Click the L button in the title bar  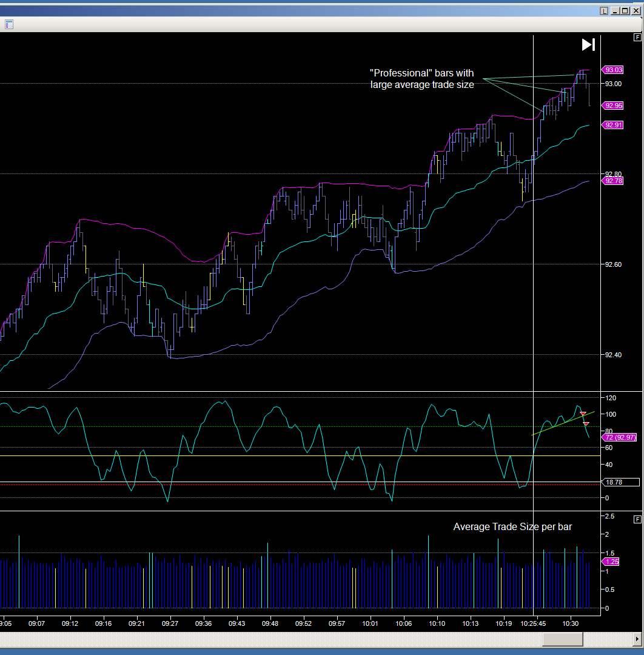tap(604, 11)
